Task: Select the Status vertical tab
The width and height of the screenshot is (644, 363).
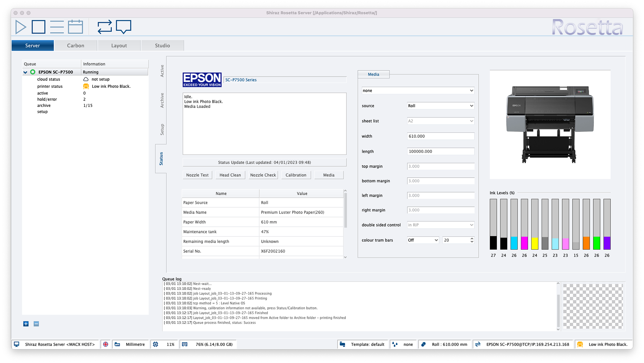Action: (x=161, y=159)
